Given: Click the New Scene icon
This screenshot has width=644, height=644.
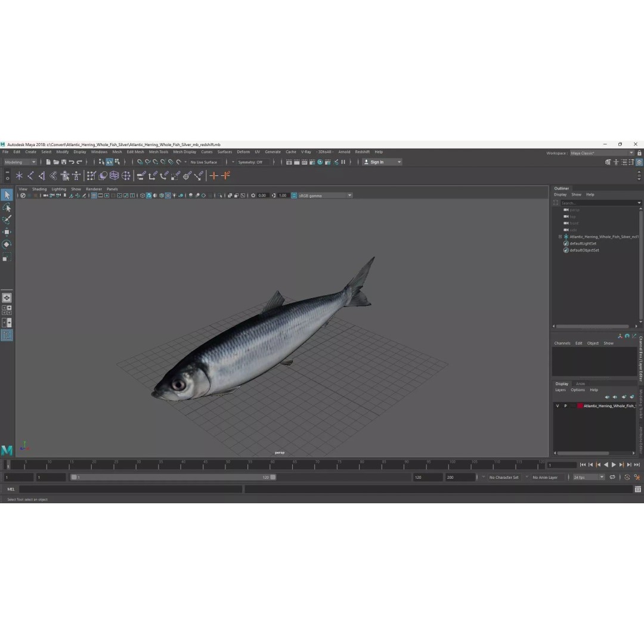Looking at the screenshot, I should (48, 162).
